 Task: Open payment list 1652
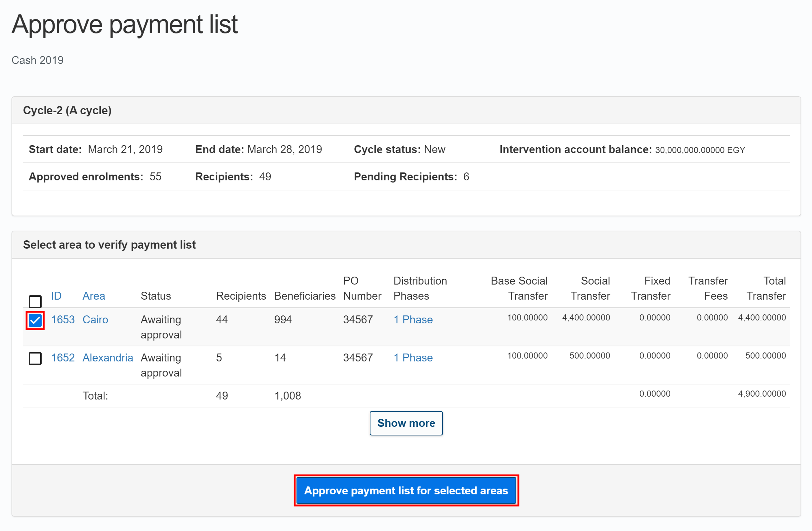[x=63, y=357]
